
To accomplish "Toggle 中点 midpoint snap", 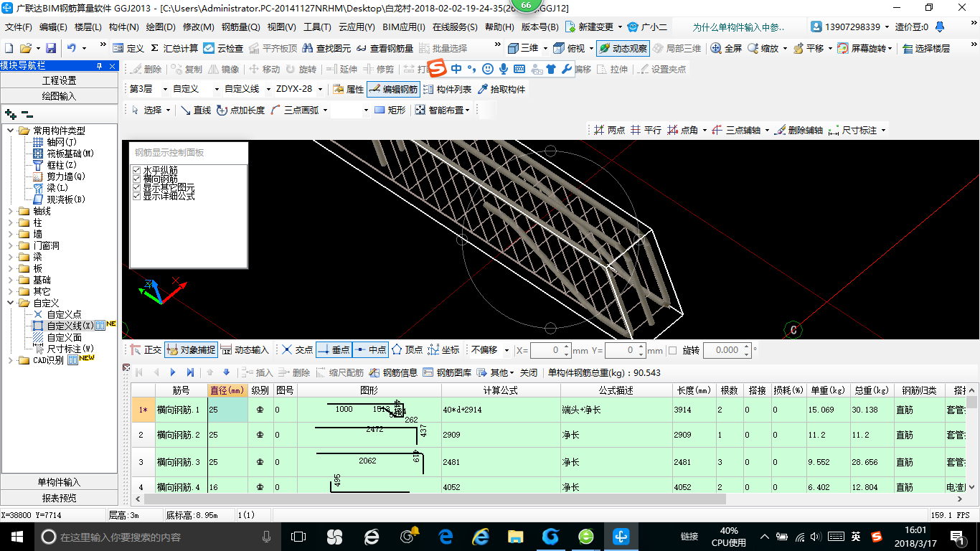I will [370, 350].
